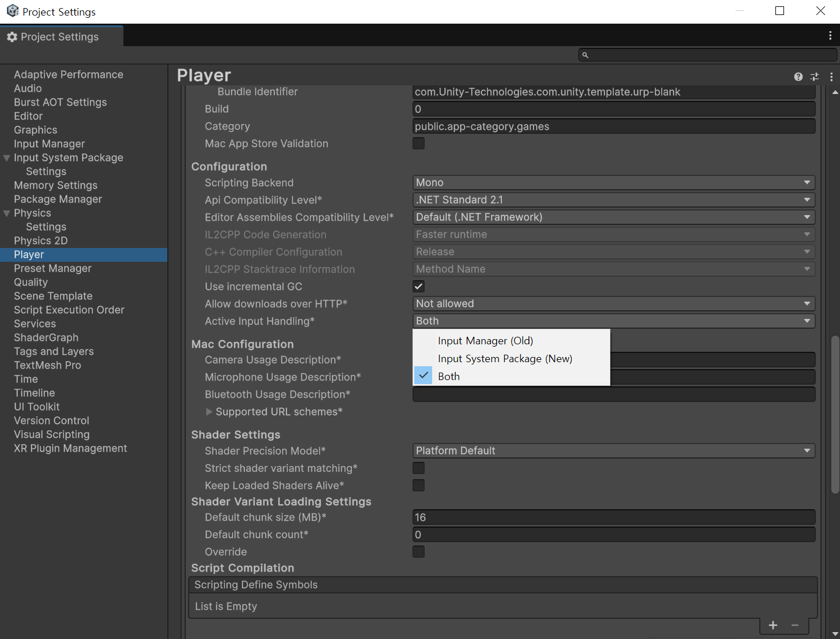Open Audio settings category

tap(28, 88)
